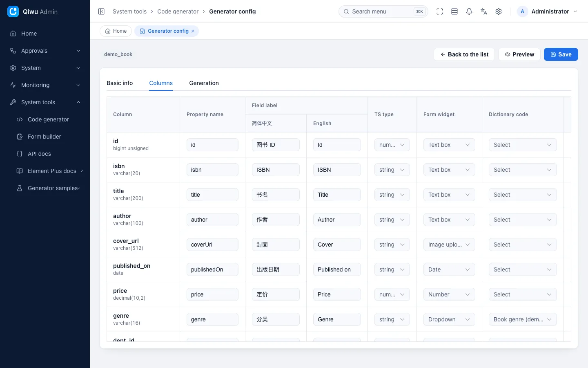Viewport: 588px width, 368px height.
Task: Switch to the Basic info tab
Action: 120,83
